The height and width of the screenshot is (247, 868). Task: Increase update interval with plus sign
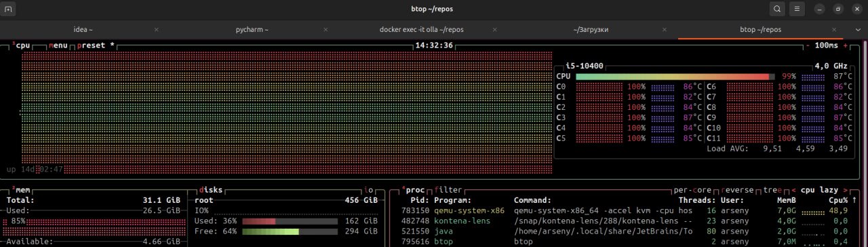point(846,45)
